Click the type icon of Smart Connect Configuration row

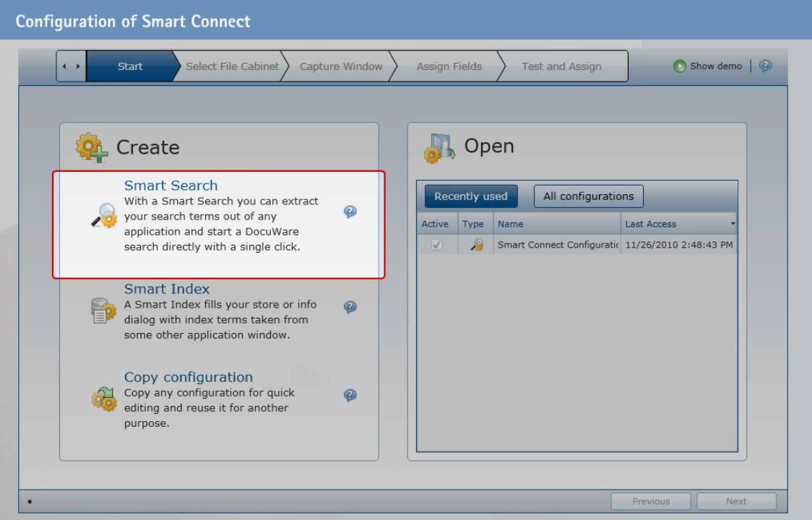click(x=476, y=245)
